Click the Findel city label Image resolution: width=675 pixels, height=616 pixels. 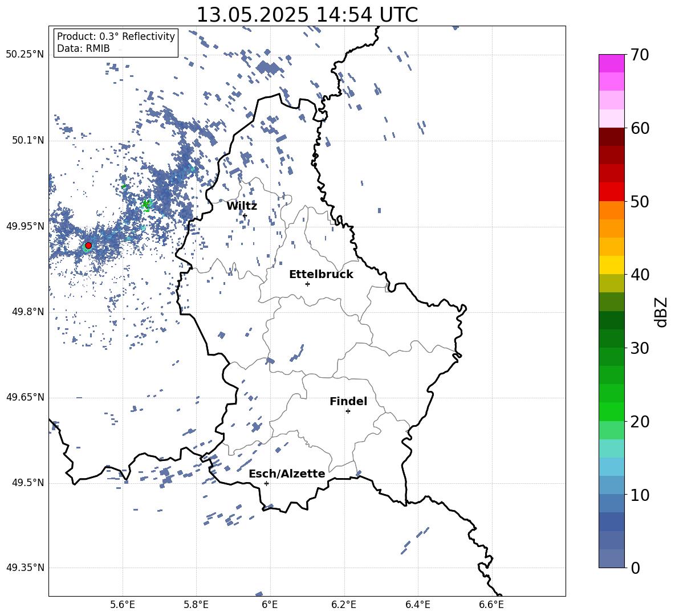point(348,401)
